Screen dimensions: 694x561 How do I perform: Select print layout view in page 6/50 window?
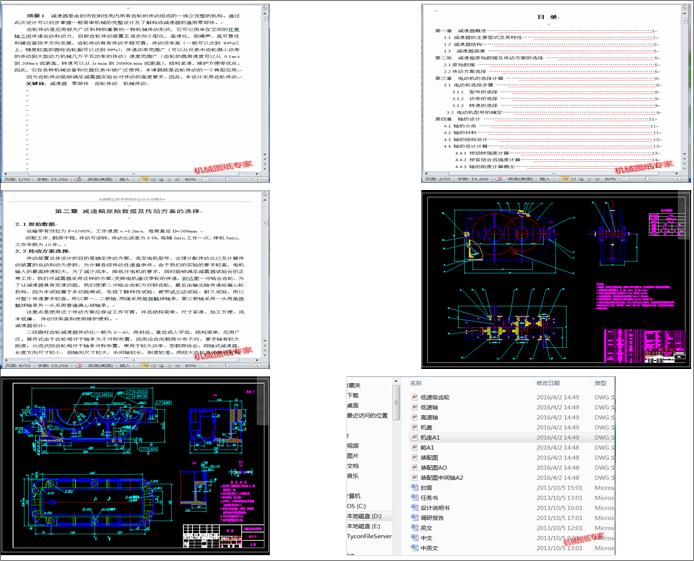145,365
